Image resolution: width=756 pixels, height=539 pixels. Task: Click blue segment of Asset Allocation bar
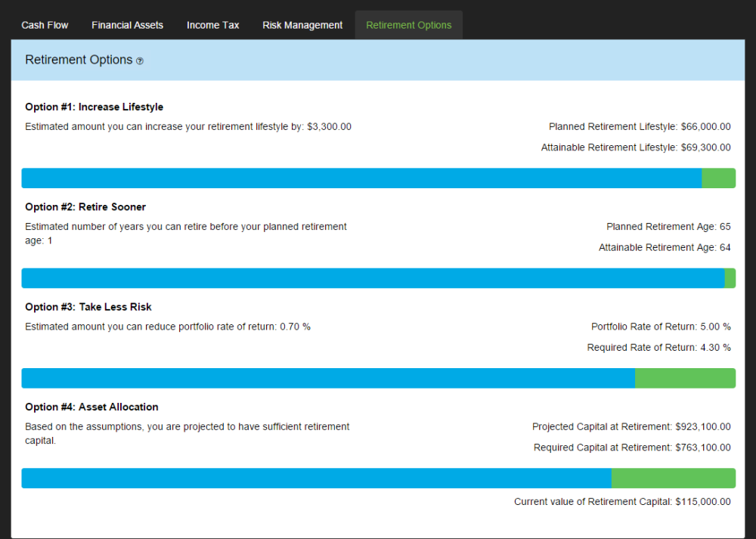[317, 479]
